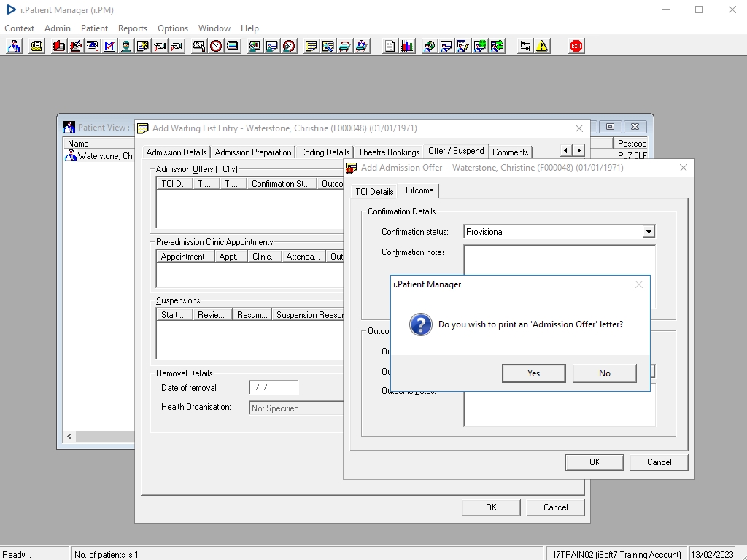
Task: Click the patient in bed toolbar icon
Action: (x=362, y=46)
